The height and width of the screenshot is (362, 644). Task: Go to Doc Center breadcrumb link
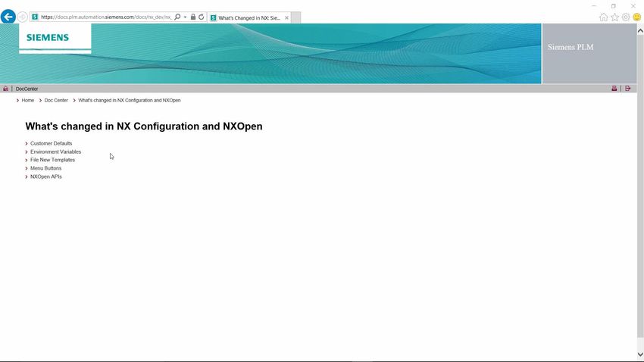pos(56,100)
